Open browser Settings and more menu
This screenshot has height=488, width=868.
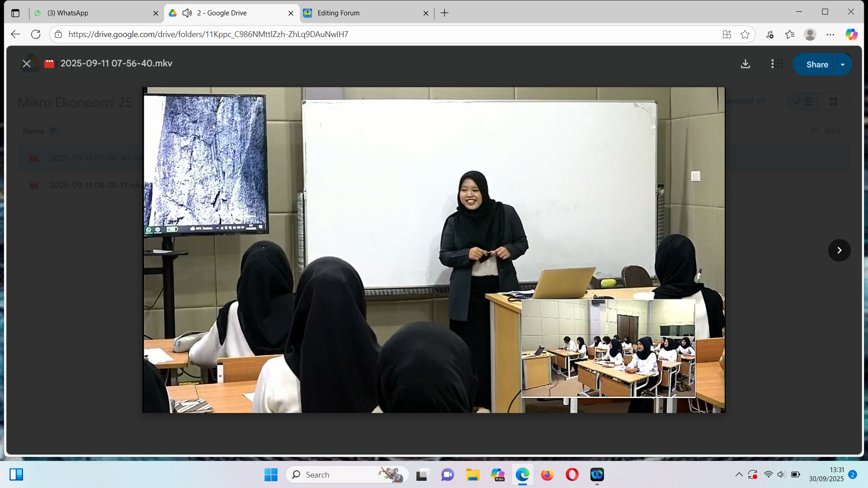(830, 34)
